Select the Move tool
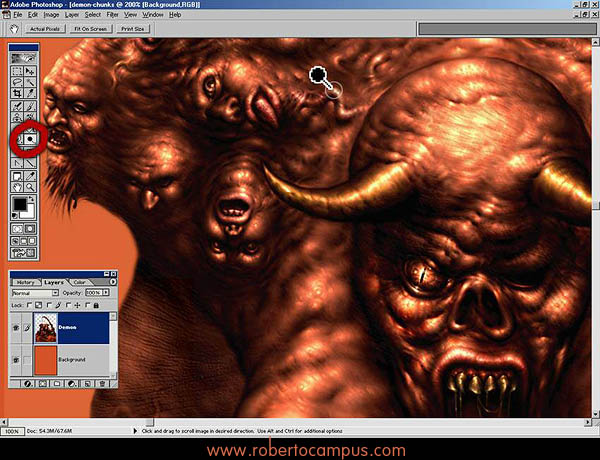The image size is (600, 460). coord(30,71)
